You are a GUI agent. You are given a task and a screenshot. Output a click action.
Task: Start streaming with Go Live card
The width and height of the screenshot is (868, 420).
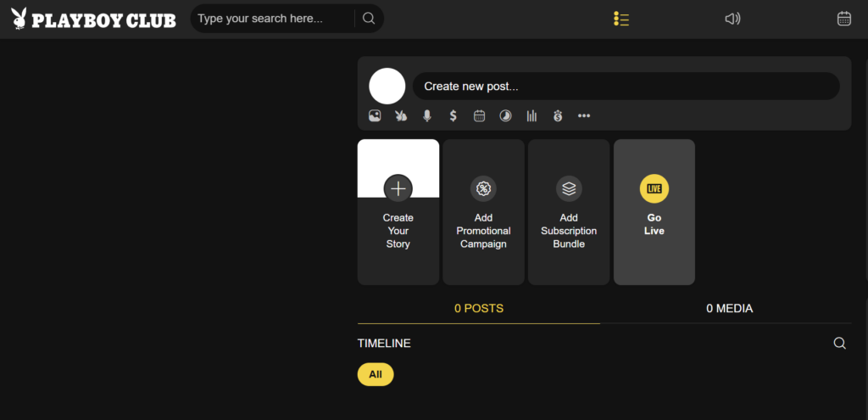pyautogui.click(x=654, y=212)
